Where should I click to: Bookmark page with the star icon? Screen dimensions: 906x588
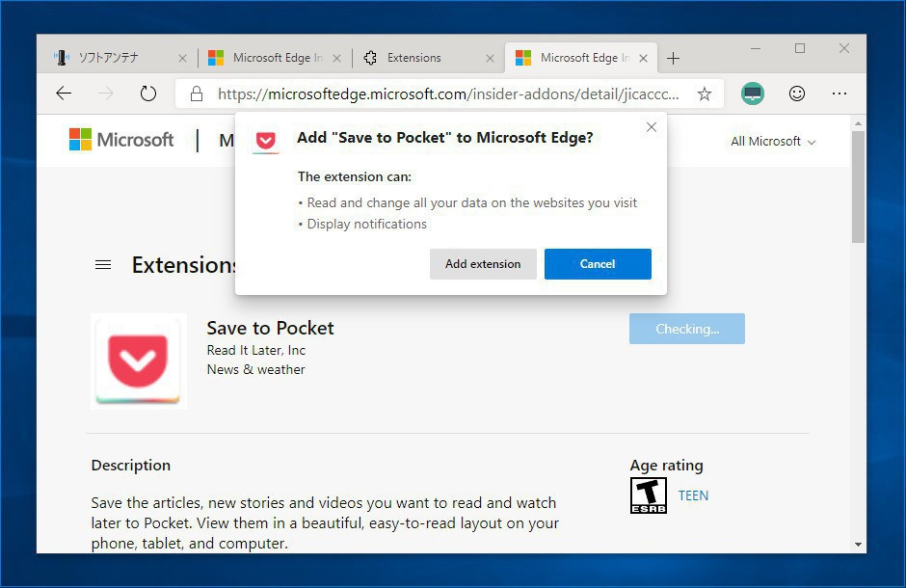(704, 94)
